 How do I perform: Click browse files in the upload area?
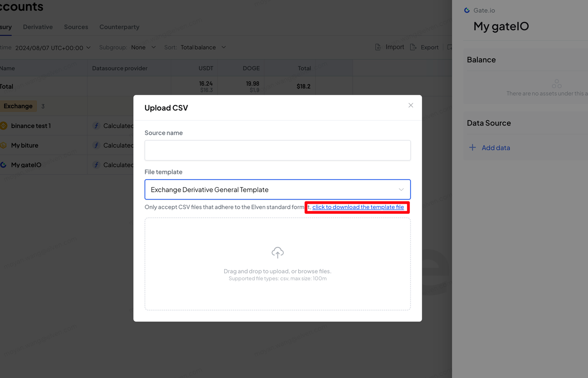click(x=314, y=271)
